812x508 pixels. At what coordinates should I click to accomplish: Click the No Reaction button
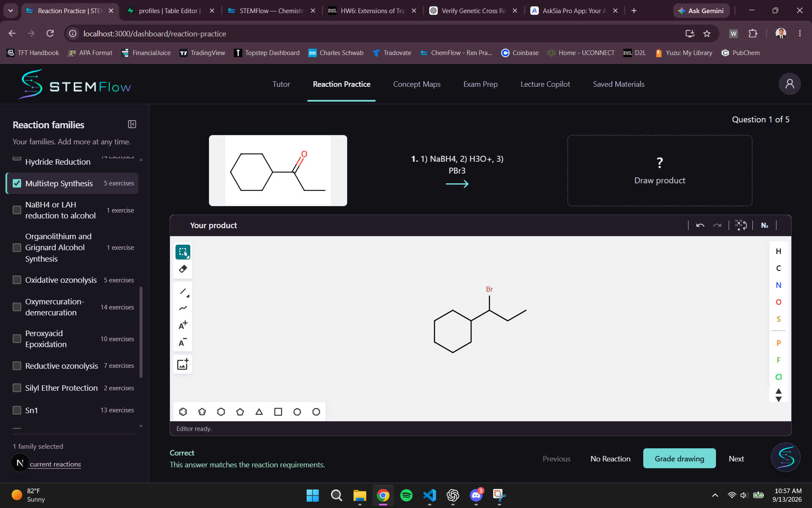pyautogui.click(x=610, y=458)
